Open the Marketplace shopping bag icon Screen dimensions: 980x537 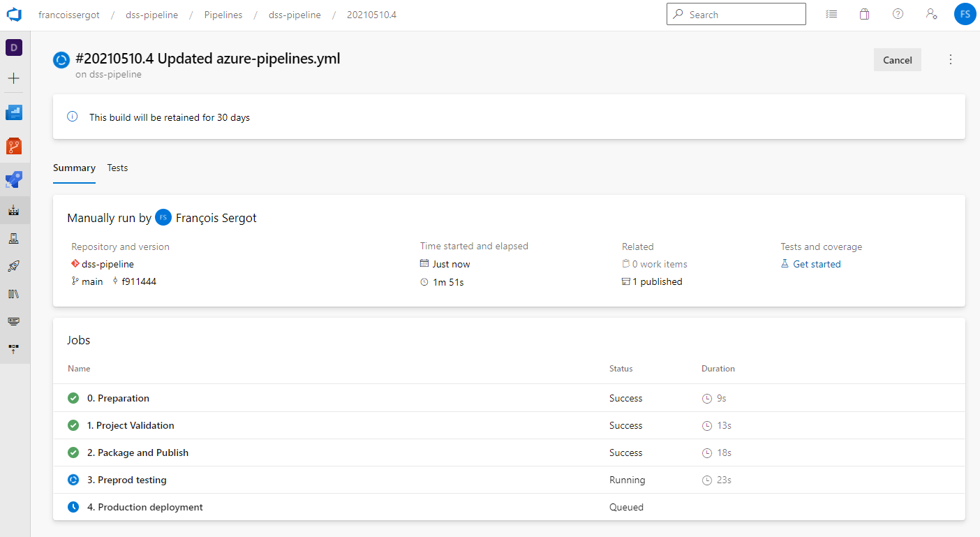[864, 14]
